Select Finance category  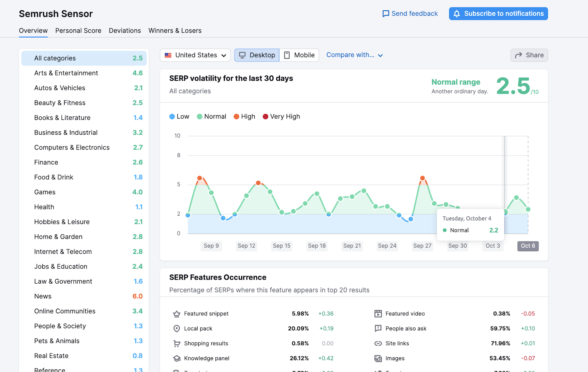84,162
